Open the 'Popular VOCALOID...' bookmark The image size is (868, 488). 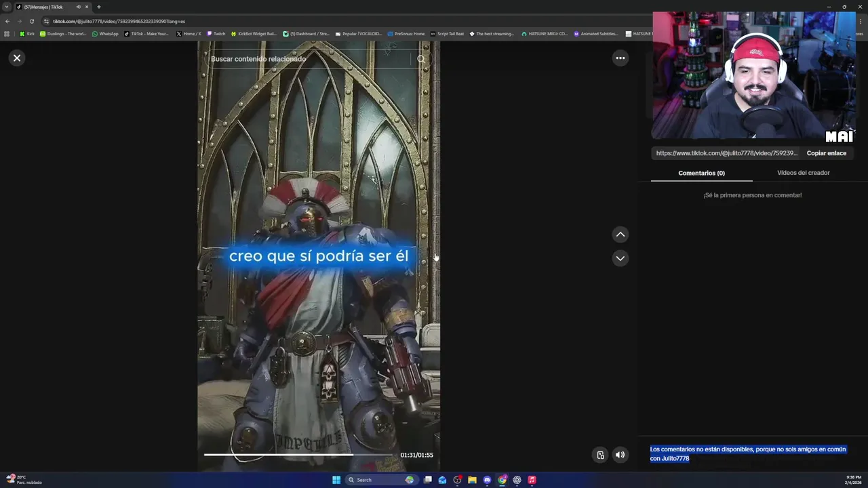pos(359,33)
